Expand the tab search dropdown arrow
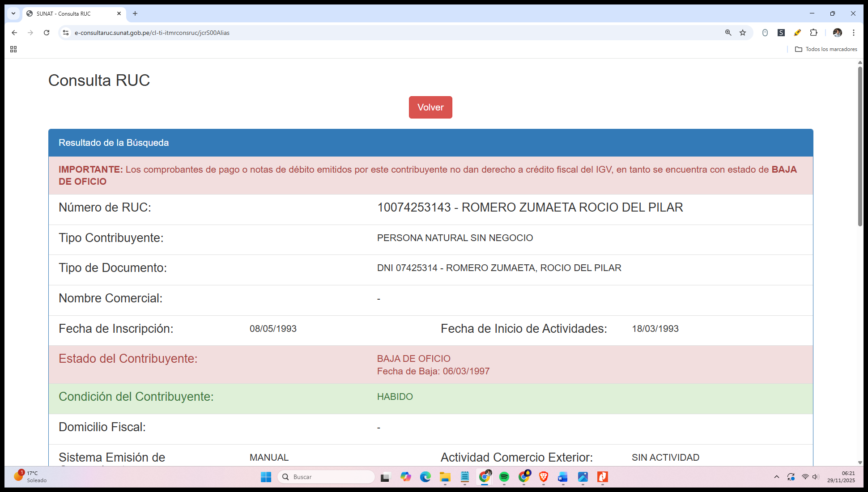 13,13
